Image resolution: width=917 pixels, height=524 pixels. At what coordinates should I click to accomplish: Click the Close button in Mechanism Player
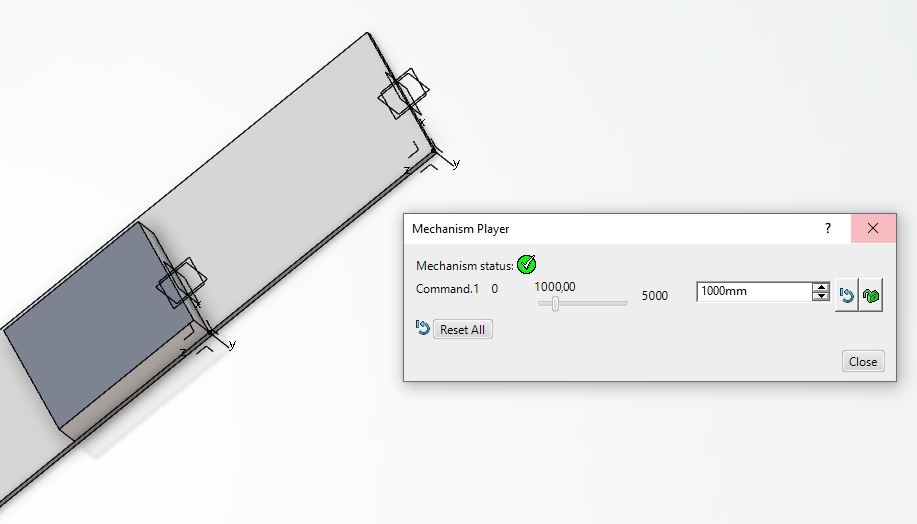(863, 361)
